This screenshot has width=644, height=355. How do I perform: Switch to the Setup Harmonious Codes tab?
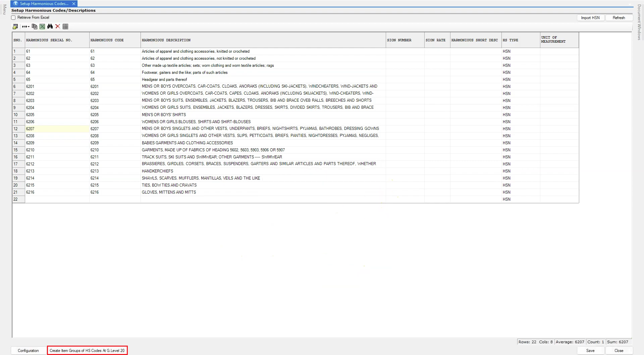click(44, 4)
